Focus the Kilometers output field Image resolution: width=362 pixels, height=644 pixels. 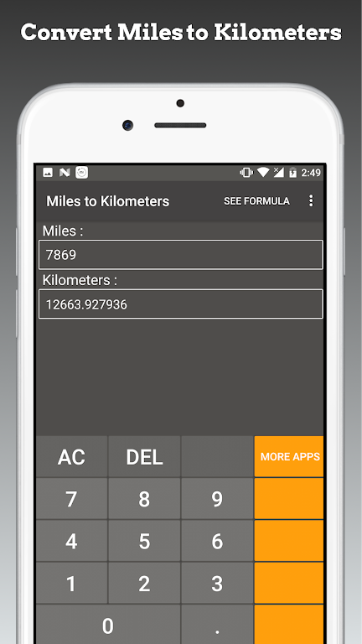[x=181, y=304]
